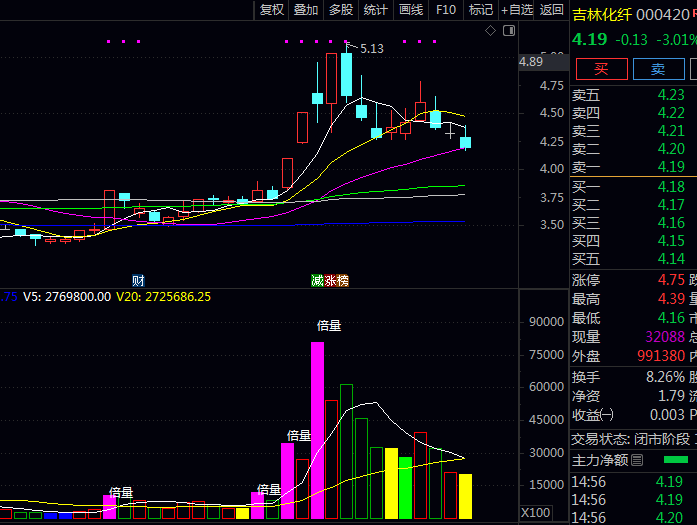
Task: Click the 现量 32088 value
Action: (x=665, y=337)
